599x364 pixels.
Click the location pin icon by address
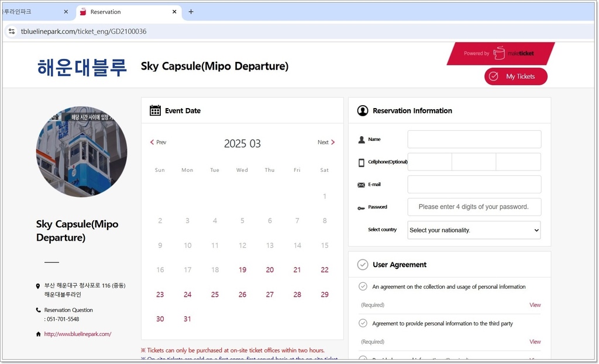(38, 286)
